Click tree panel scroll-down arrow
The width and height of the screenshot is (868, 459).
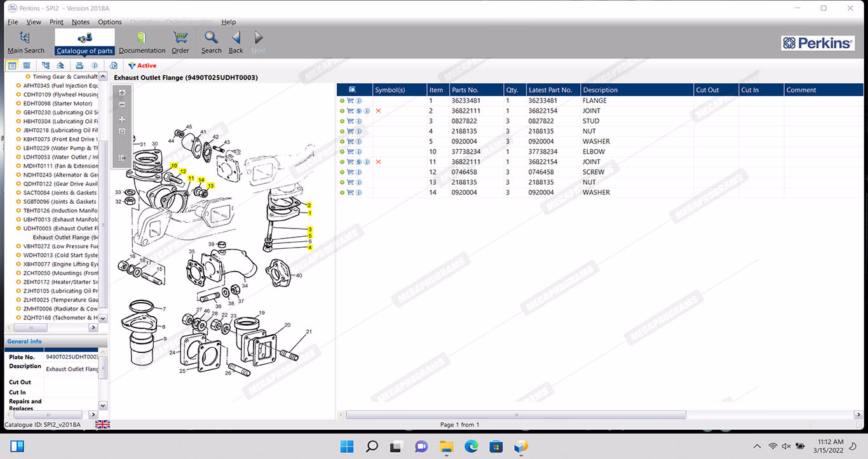coord(104,318)
